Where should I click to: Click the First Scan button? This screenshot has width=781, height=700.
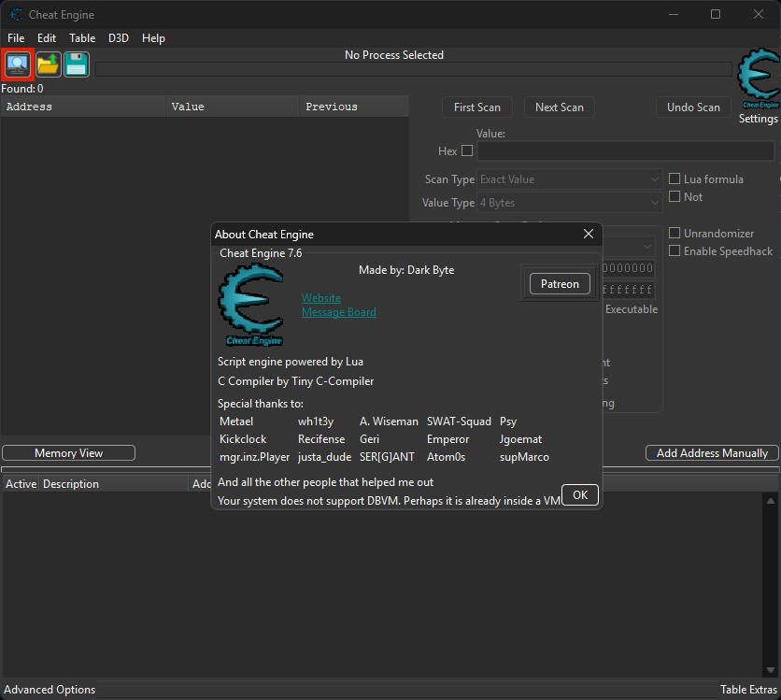coord(477,107)
